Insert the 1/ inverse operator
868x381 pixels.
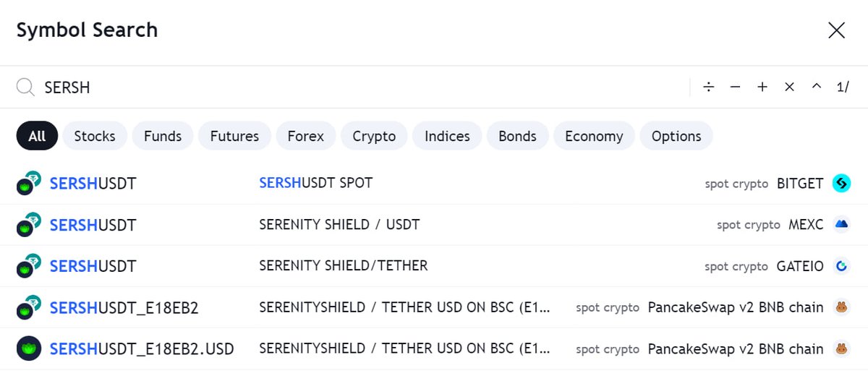(843, 87)
